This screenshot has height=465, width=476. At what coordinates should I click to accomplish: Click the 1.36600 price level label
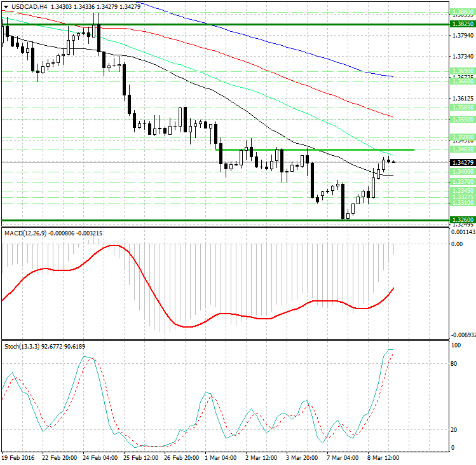pyautogui.click(x=463, y=81)
